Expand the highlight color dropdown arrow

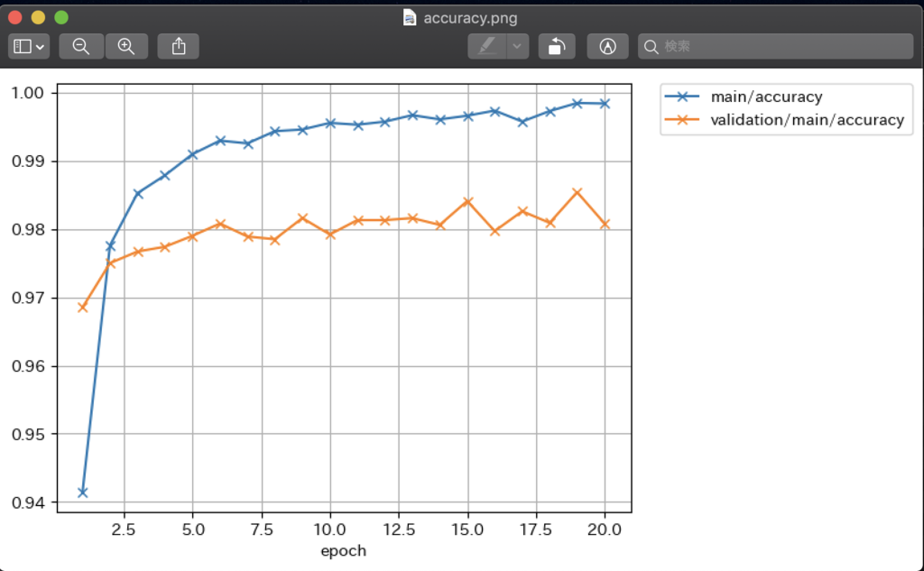pos(517,47)
